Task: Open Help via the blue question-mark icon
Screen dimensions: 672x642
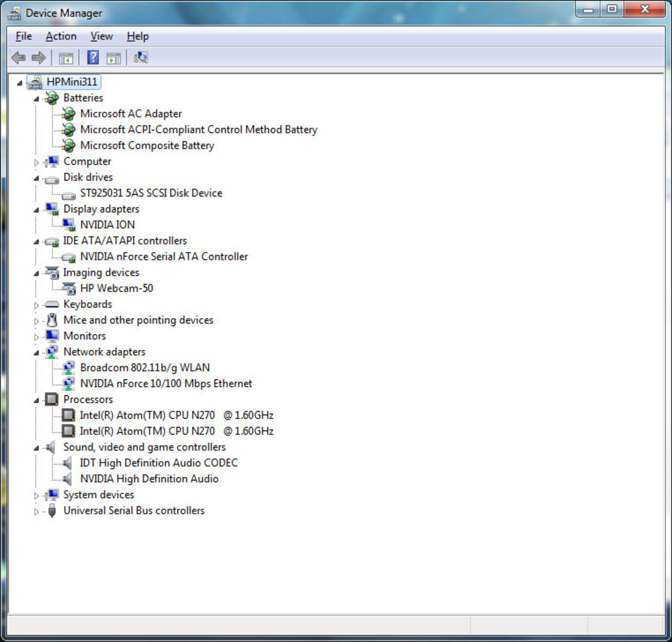Action: click(93, 57)
